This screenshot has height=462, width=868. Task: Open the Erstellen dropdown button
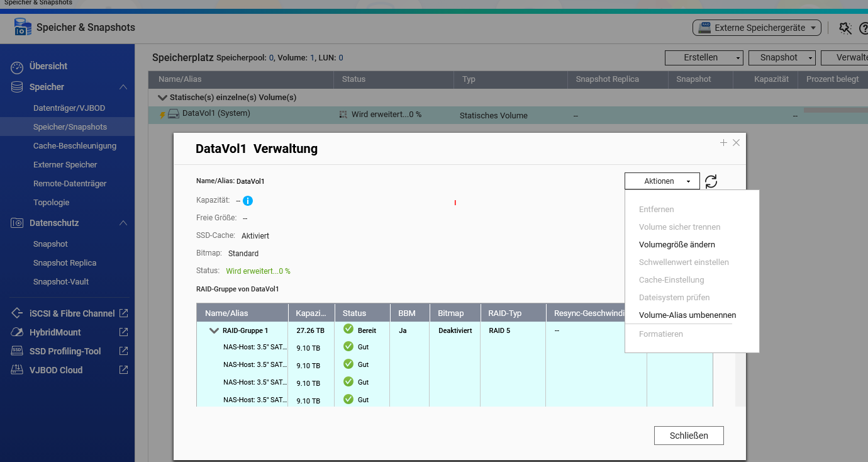pos(704,58)
